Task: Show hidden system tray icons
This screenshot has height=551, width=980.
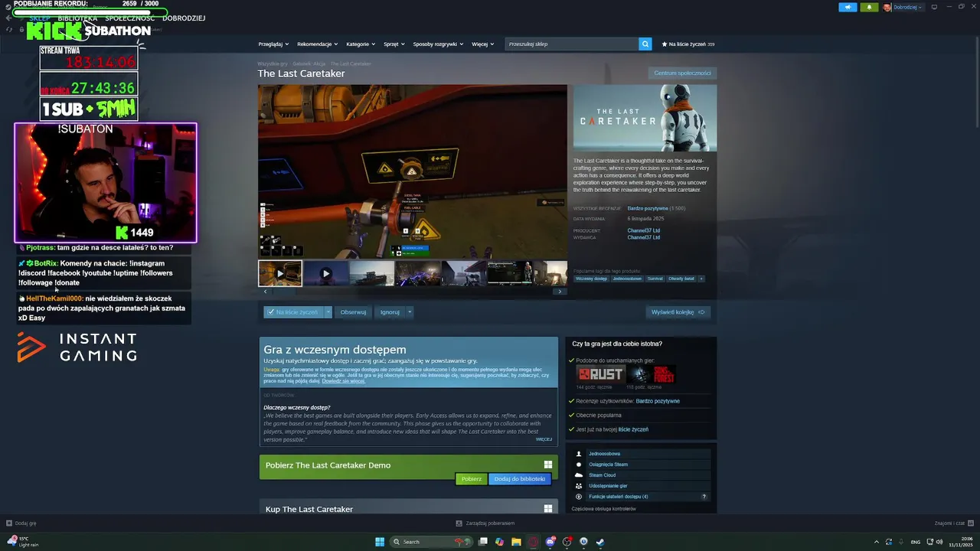Action: click(x=877, y=542)
